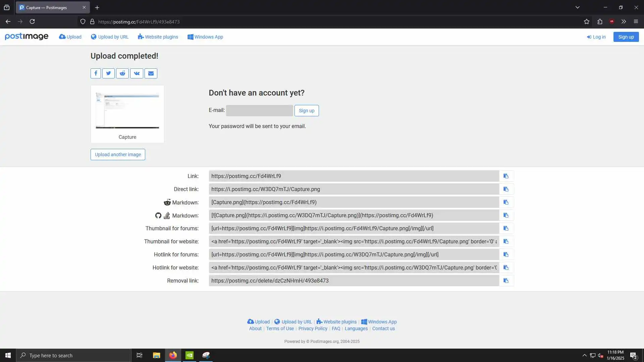The width and height of the screenshot is (644, 362).
Task: Copy the Removal link with its copy icon
Action: click(x=506, y=281)
